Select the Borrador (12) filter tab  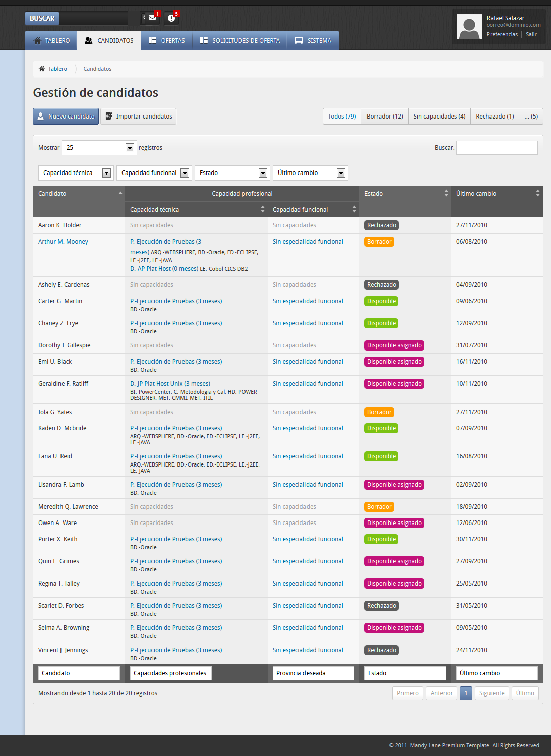click(x=385, y=117)
